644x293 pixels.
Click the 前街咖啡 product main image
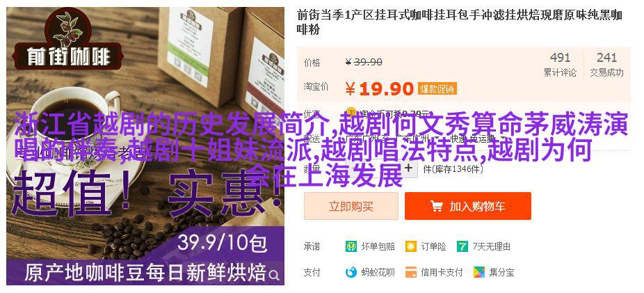click(x=145, y=146)
